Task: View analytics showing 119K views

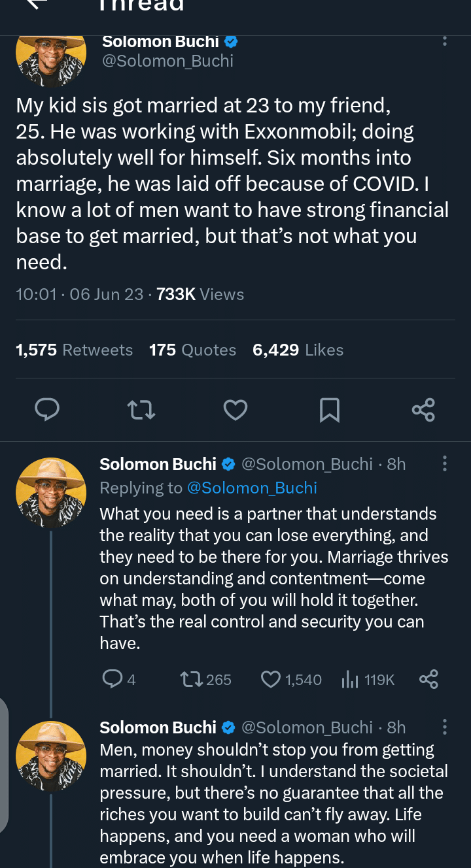Action: (x=351, y=680)
